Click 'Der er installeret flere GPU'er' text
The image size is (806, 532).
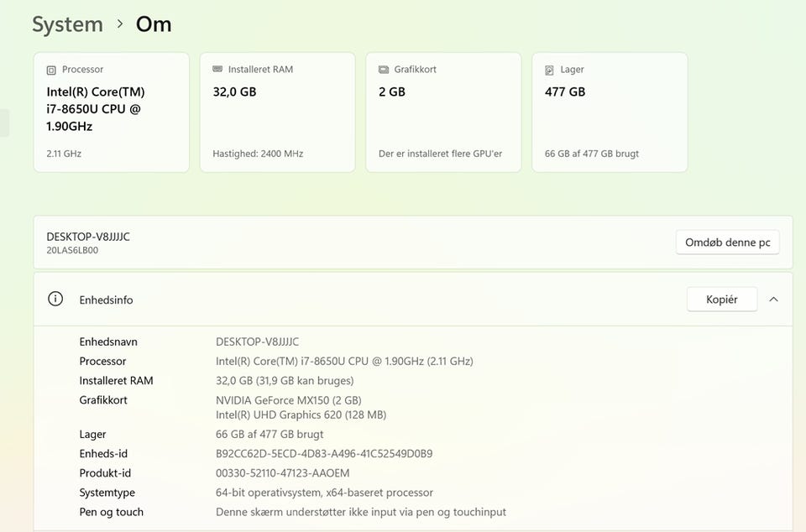(x=440, y=154)
